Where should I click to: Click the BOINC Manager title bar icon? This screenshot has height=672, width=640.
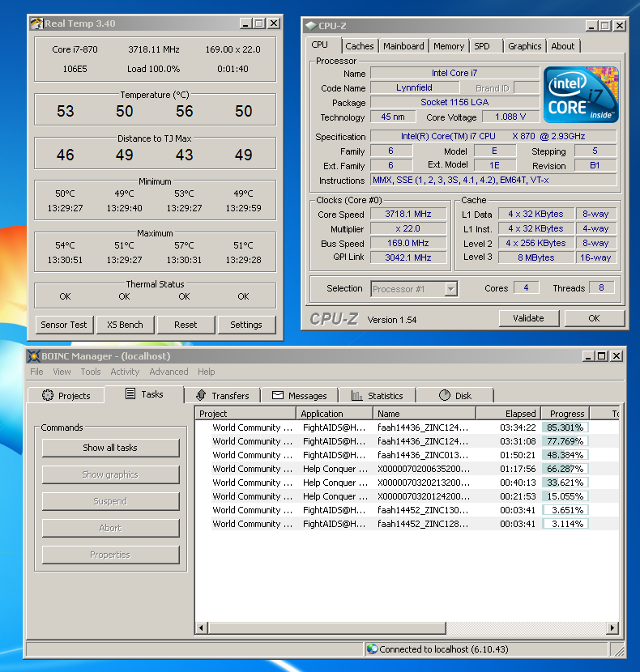34,356
